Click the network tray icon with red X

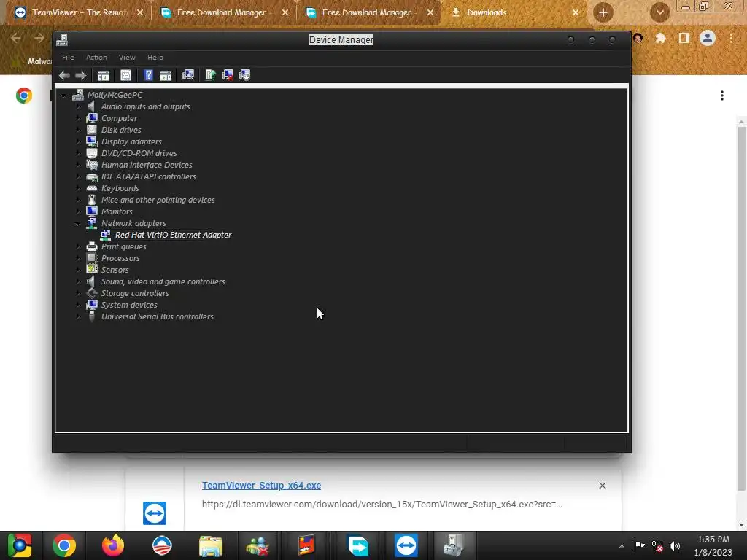pos(657,546)
